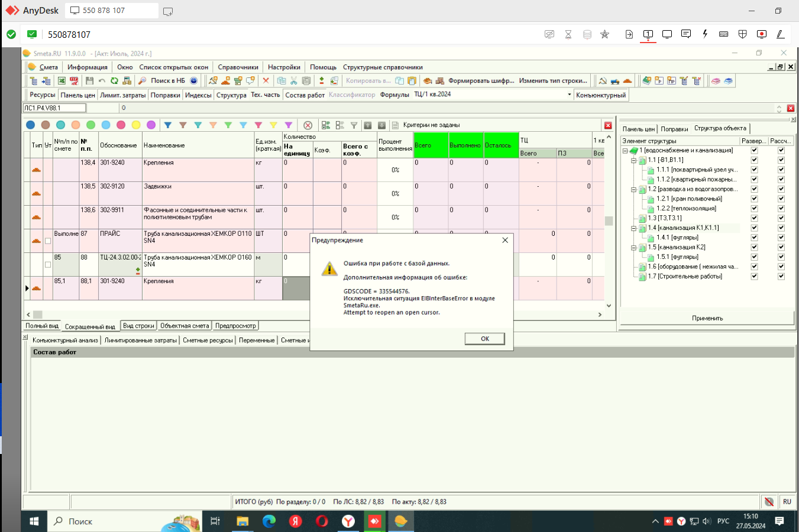
Task: Click the green funnel filter icon
Action: (228, 125)
